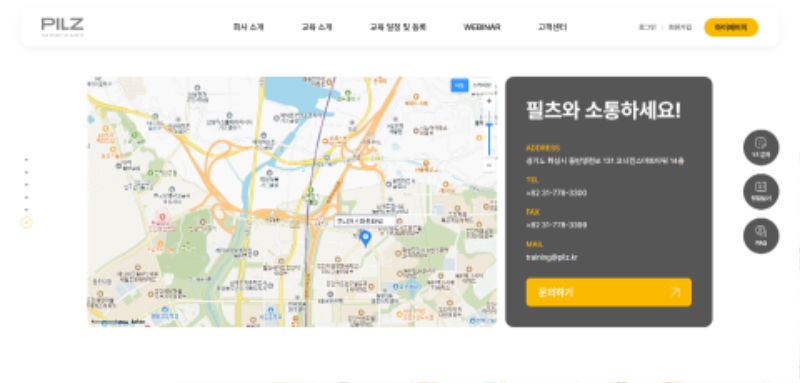
Task: Open the WEBINAR menu
Action: [x=482, y=28]
